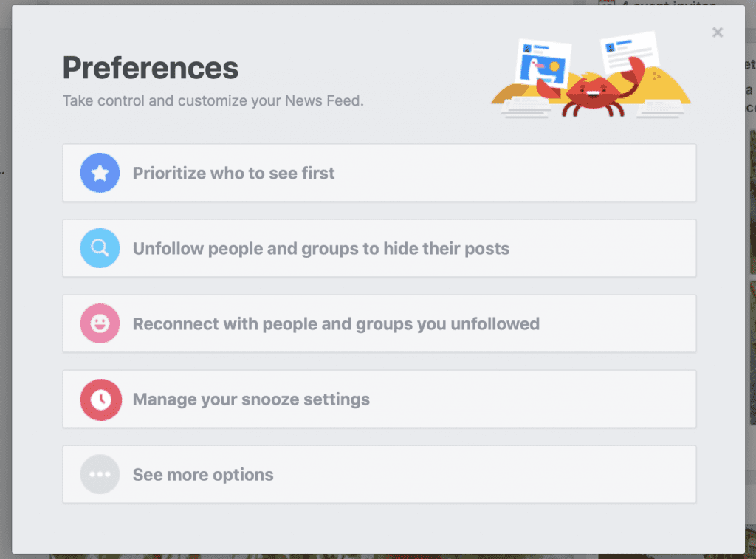Click the gray ellipsis See More icon
The width and height of the screenshot is (756, 559).
(100, 474)
